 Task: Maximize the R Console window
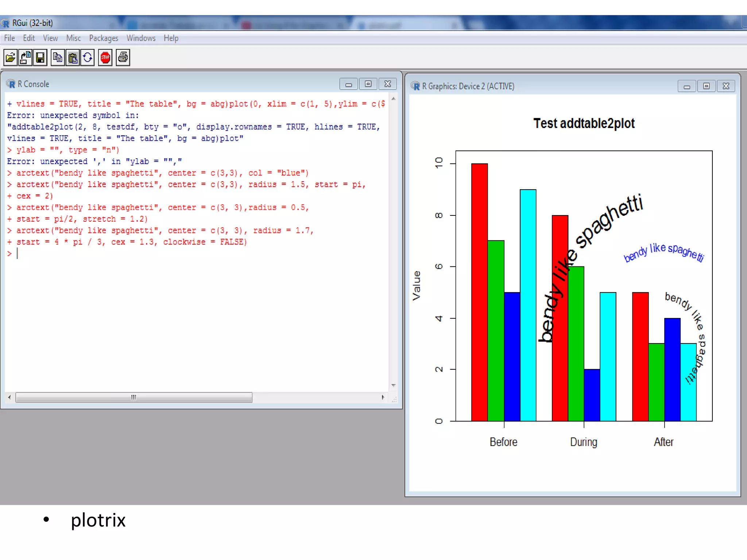[x=368, y=84]
